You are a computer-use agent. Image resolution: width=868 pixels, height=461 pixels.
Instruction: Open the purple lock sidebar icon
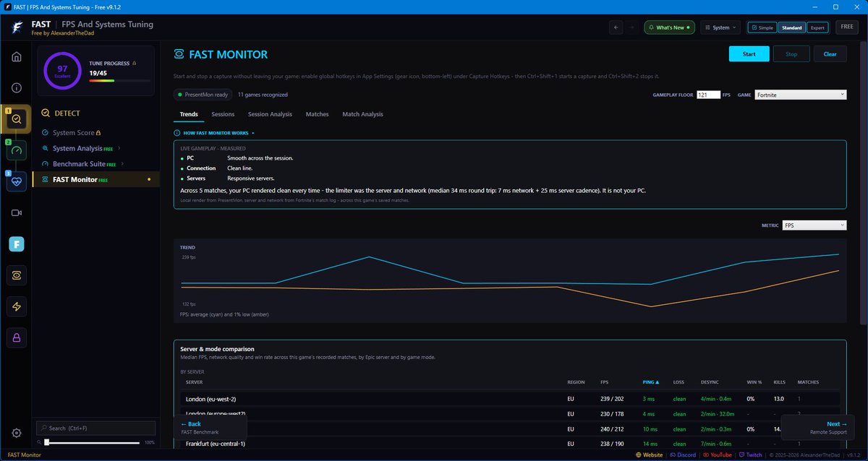pos(16,337)
